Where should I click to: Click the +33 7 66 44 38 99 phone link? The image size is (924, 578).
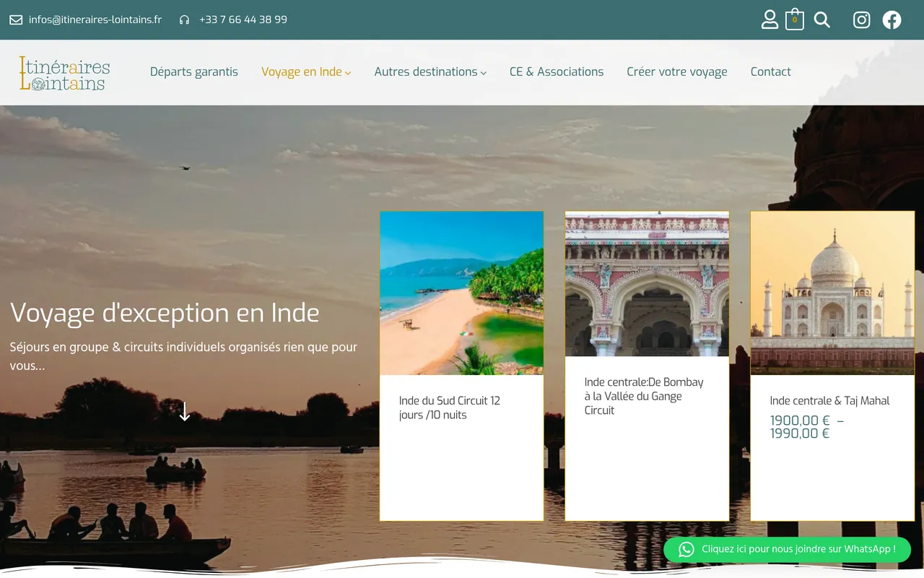[x=243, y=20]
